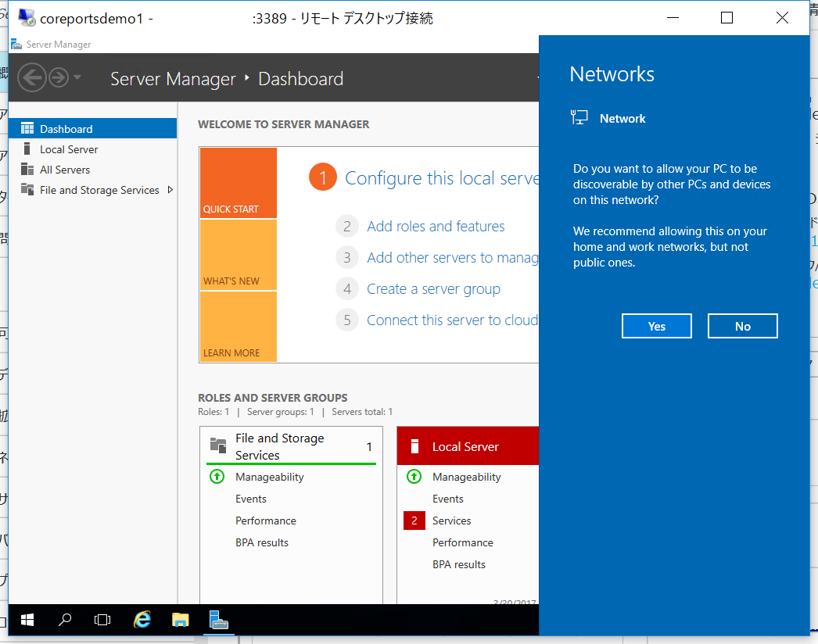Click the File and Storage Services sidebar icon
The height and width of the screenshot is (644, 818).
(27, 189)
